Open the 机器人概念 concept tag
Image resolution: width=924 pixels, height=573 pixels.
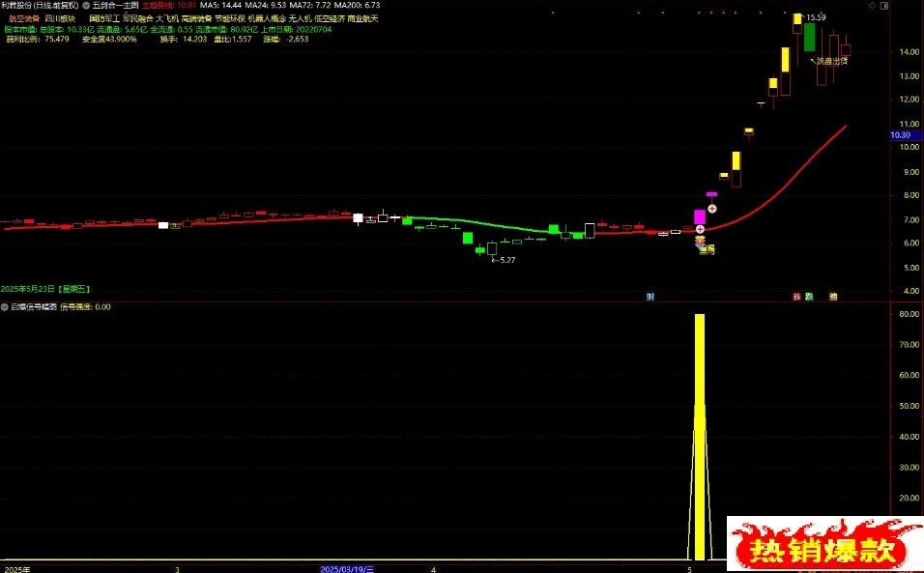pos(267,19)
